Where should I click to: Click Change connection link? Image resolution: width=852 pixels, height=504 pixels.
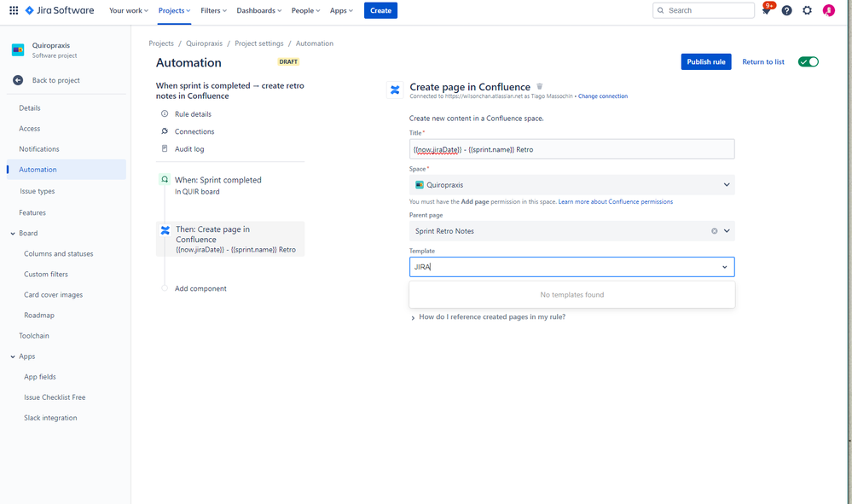tap(603, 96)
